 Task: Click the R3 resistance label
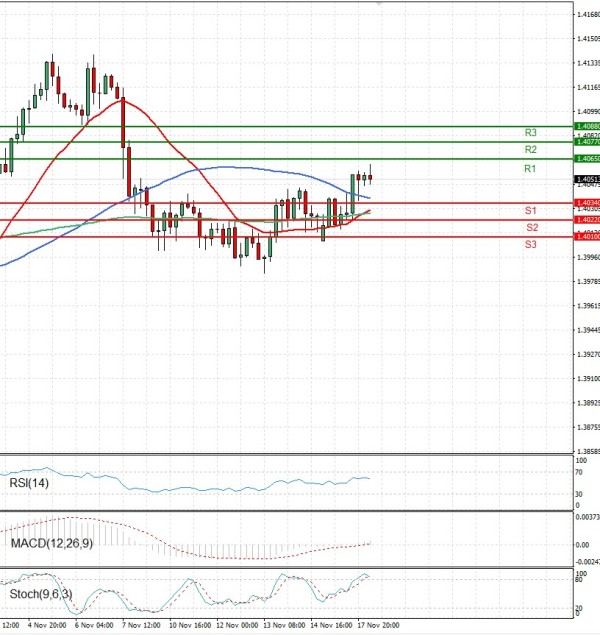click(x=531, y=132)
